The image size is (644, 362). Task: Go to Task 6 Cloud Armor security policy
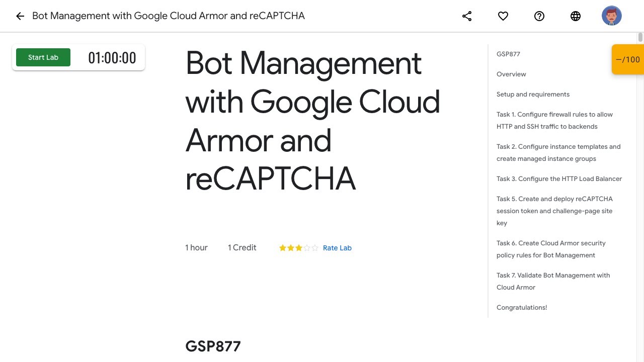click(551, 249)
